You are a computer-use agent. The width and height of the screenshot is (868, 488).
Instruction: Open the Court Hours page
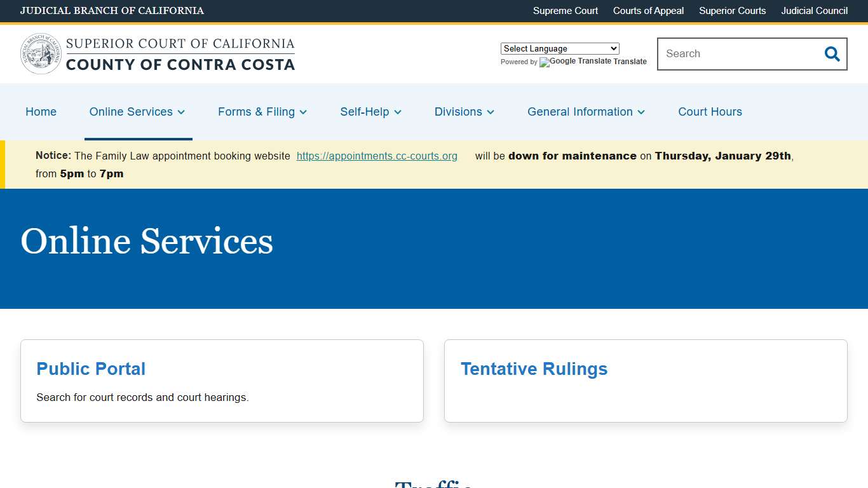click(x=710, y=112)
